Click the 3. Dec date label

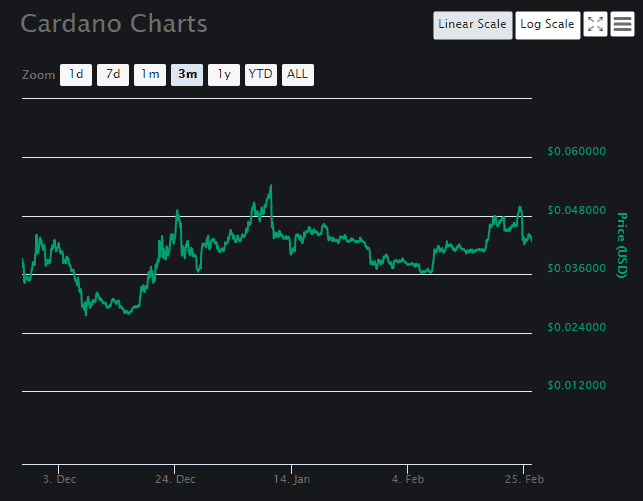[x=59, y=479]
